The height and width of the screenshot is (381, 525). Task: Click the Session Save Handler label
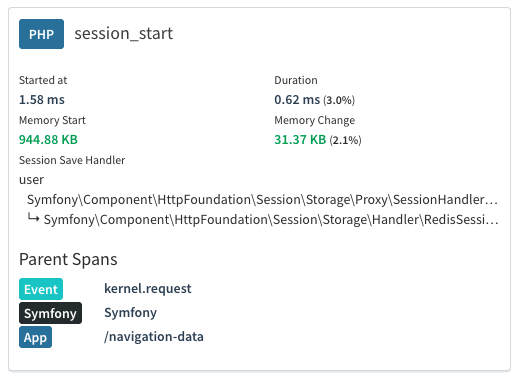(72, 160)
